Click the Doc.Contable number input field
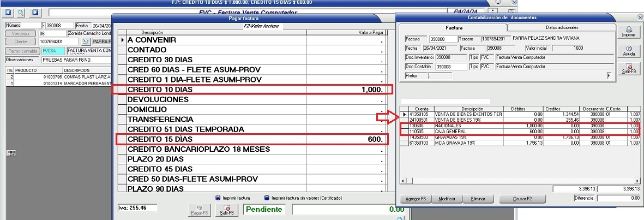 pos(448,67)
